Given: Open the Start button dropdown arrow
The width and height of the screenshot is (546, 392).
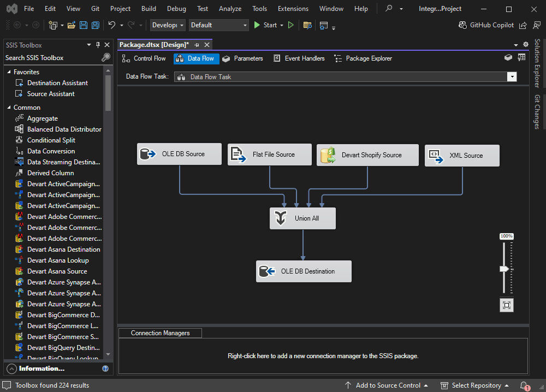Looking at the screenshot, I should [282, 25].
